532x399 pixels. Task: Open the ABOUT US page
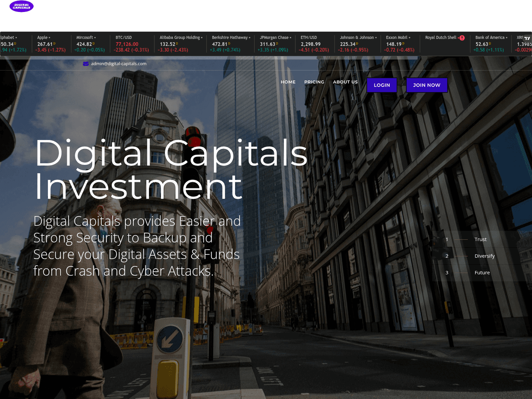pyautogui.click(x=345, y=82)
